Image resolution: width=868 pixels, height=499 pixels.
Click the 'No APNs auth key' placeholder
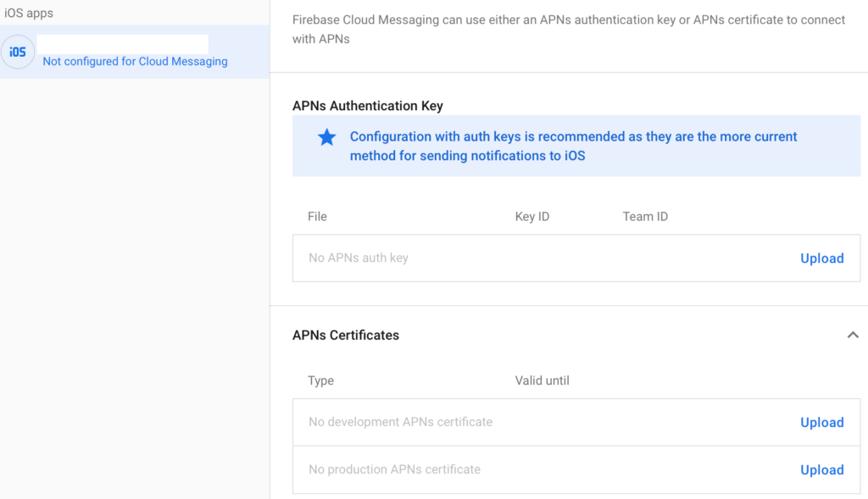[x=358, y=258]
